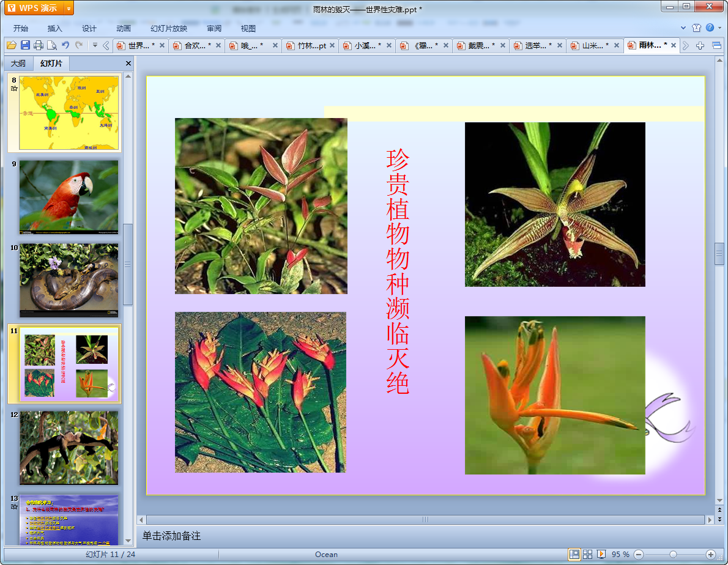Click the skin shirt icon
The image size is (728, 565).
coord(696,28)
